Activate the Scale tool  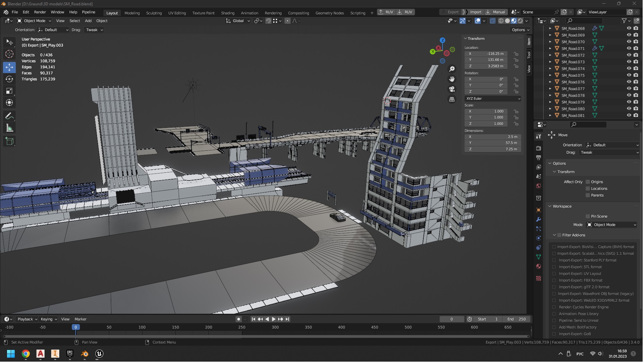pyautogui.click(x=9, y=91)
